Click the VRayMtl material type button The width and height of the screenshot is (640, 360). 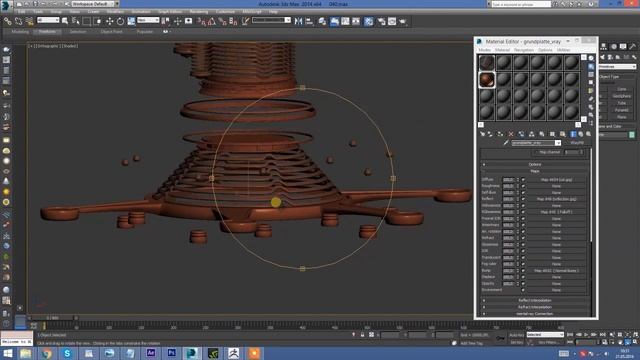click(577, 143)
